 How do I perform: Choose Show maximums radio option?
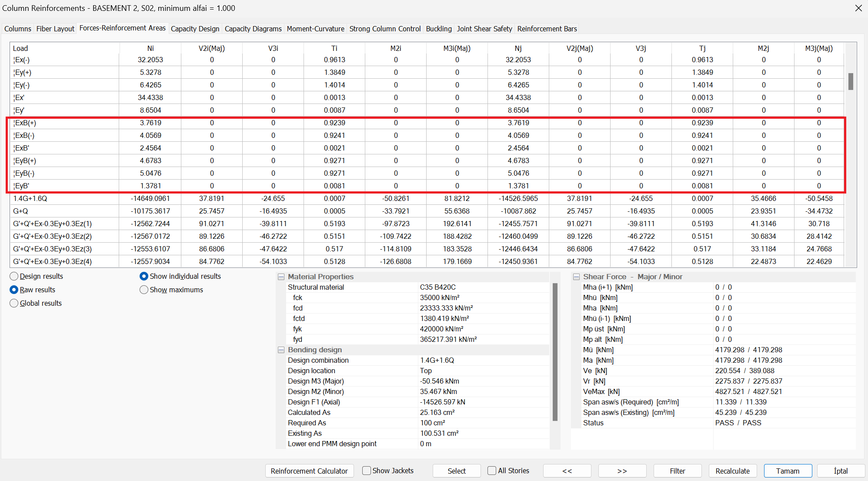(x=144, y=290)
